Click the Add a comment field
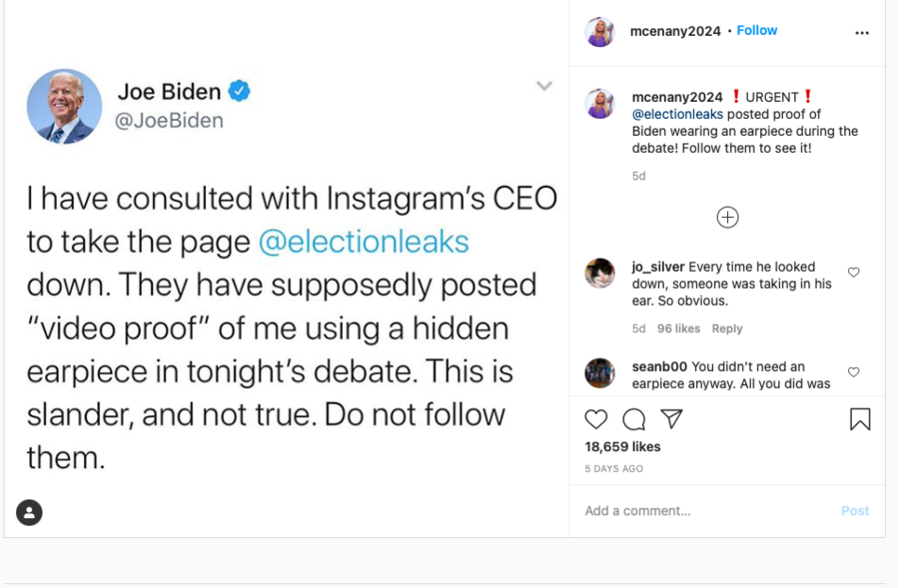Image resolution: width=899 pixels, height=588 pixels. click(x=699, y=510)
